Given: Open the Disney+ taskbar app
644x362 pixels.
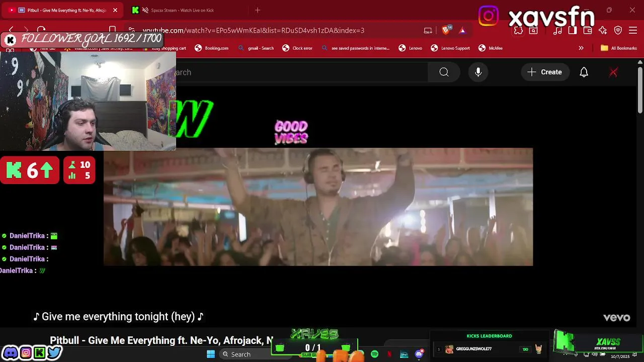Looking at the screenshot, I should 404,354.
